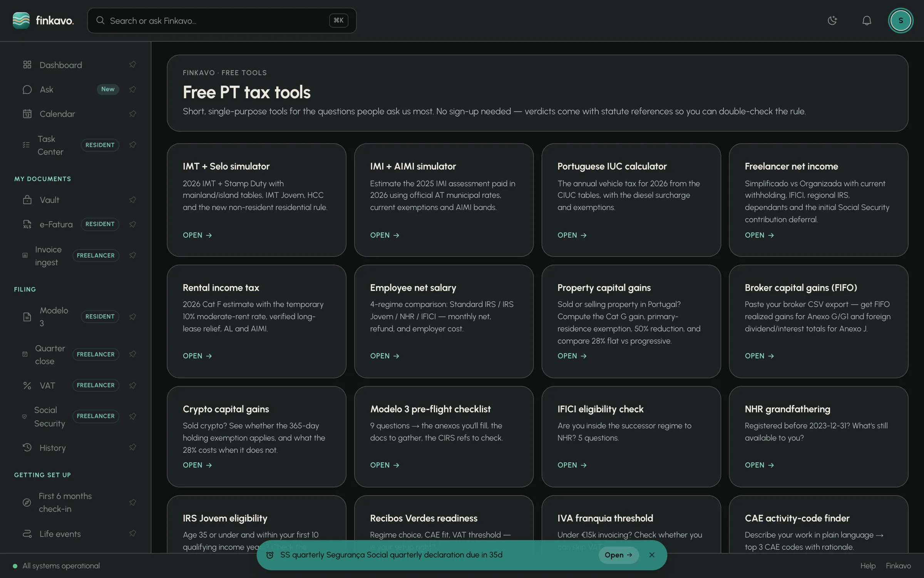Open the IMT + Selo simulator tool

[x=197, y=235]
